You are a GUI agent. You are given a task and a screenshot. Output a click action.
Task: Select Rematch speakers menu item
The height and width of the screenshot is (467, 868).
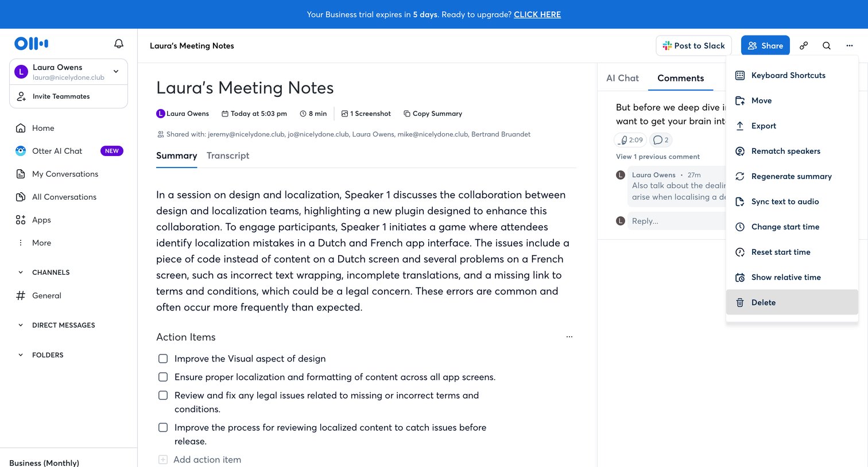(x=792, y=151)
